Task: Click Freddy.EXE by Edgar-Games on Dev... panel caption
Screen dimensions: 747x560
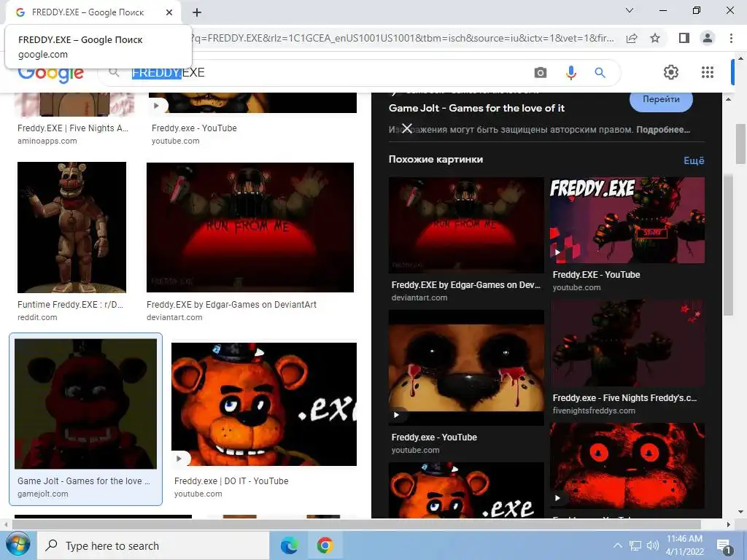Action: pyautogui.click(x=466, y=285)
